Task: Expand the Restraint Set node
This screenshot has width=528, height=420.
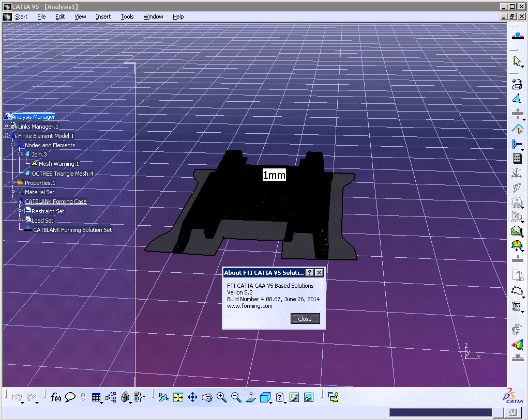Action: click(20, 210)
